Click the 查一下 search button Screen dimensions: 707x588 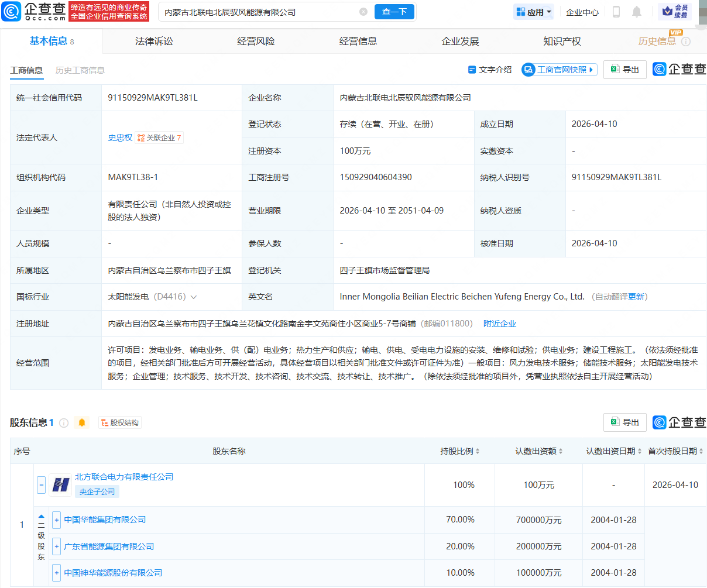(394, 12)
